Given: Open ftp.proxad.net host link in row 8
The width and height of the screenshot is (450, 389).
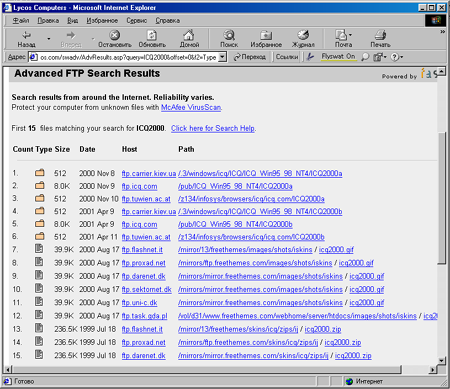Looking at the screenshot, I should pos(143,263).
